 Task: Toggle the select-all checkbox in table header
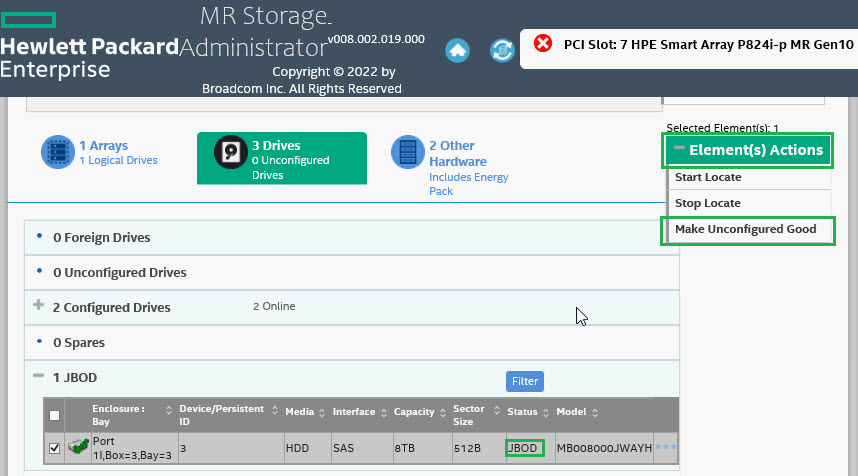coord(54,415)
